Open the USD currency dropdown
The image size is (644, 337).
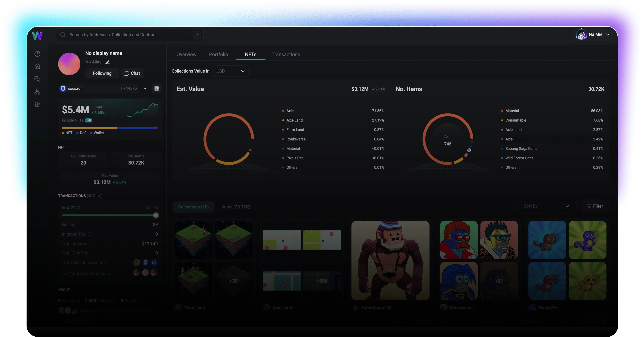[x=231, y=71]
